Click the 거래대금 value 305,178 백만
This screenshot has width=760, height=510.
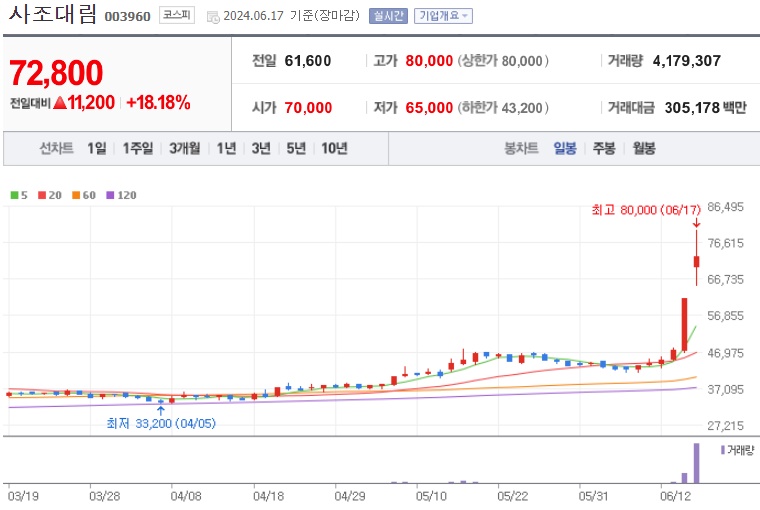click(x=705, y=107)
